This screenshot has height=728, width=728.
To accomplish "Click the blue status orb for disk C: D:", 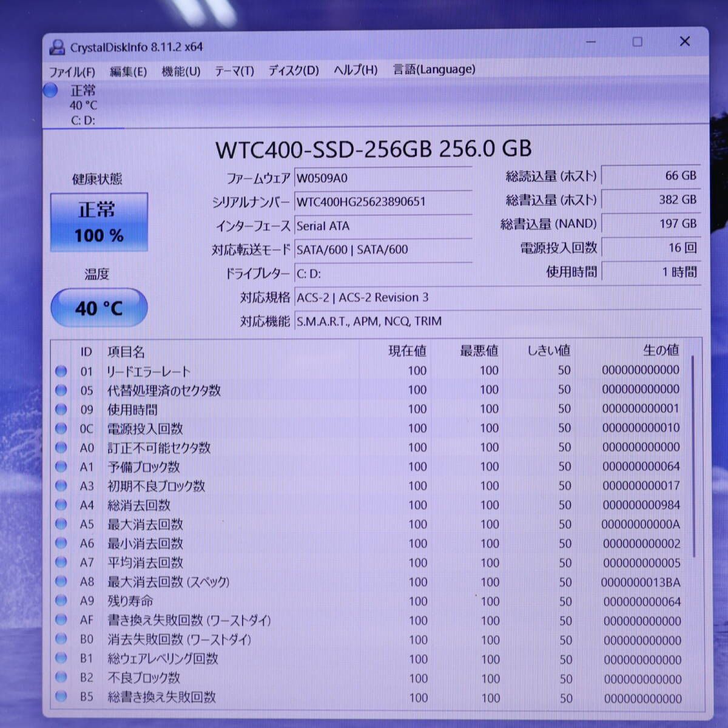I will pyautogui.click(x=51, y=90).
